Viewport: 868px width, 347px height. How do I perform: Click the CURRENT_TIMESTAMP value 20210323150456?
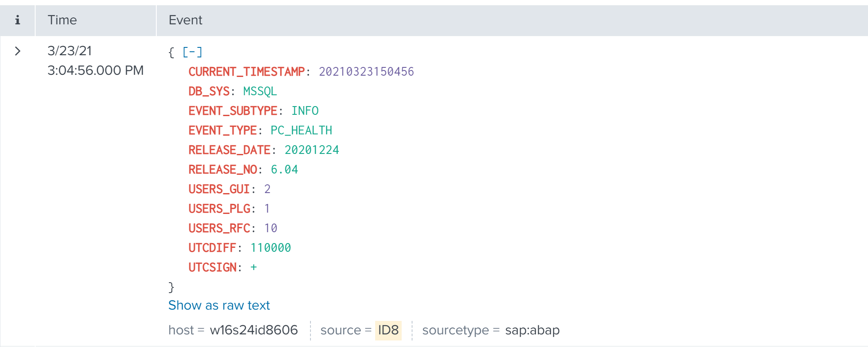366,72
